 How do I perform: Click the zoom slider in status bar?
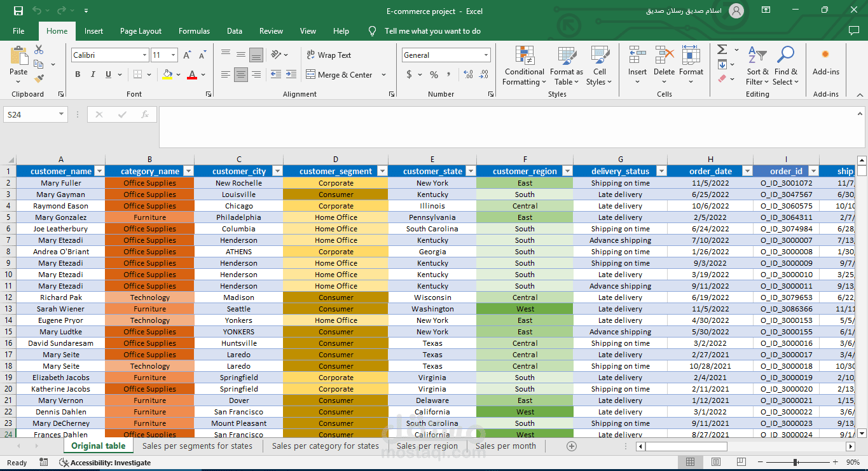pos(795,463)
